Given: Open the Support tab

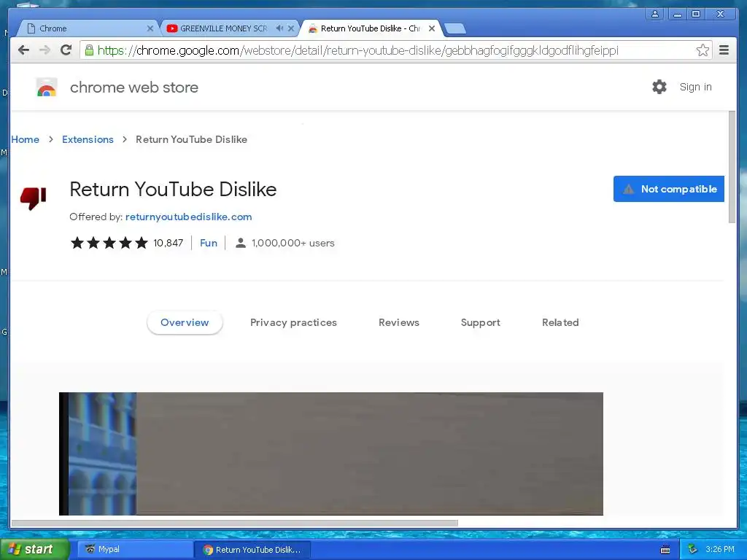Looking at the screenshot, I should pos(480,322).
